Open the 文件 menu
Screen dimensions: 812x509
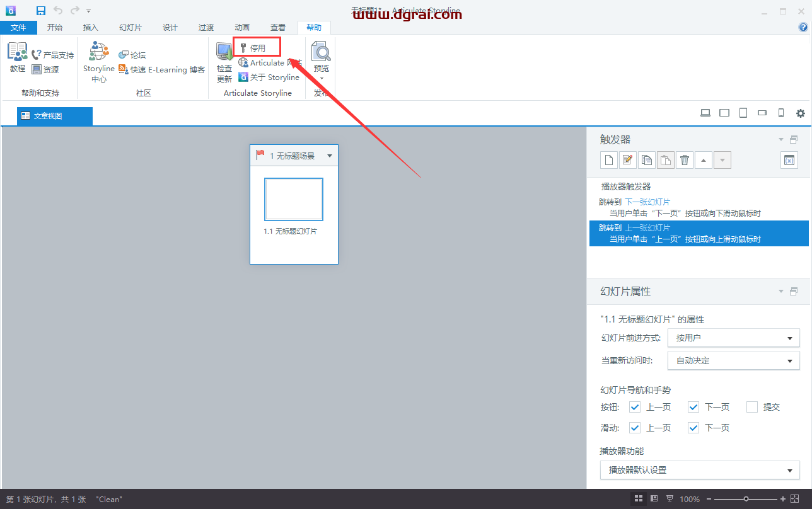(19, 27)
